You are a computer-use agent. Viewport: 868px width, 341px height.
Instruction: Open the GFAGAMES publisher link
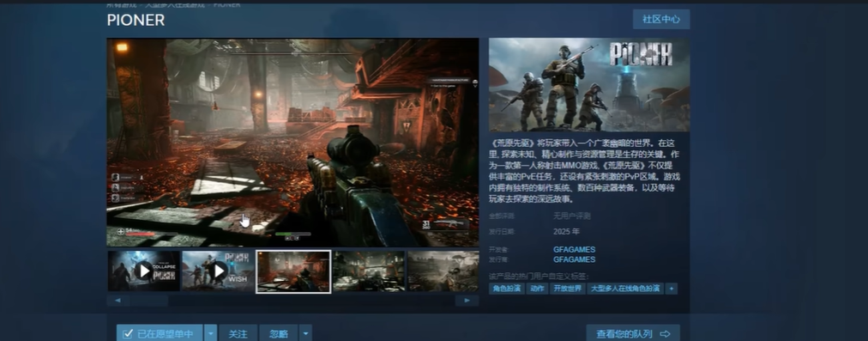click(x=574, y=259)
